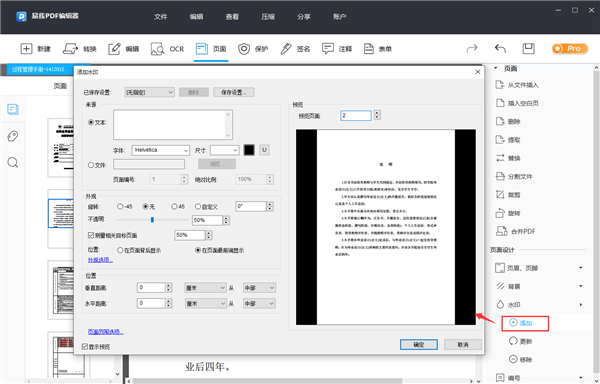Choose Insert blank page (插入空白页)
This screenshot has height=384, width=600.
(517, 103)
